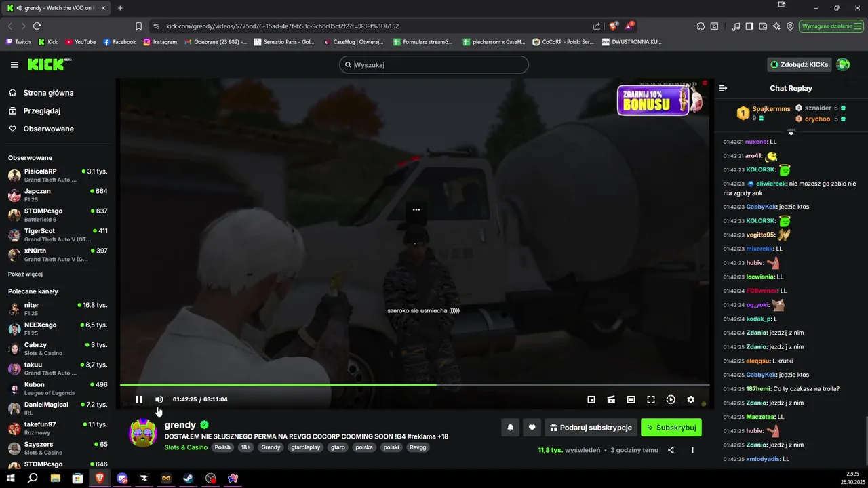868x488 pixels.
Task: Open the hamburger sidebar menu
Action: pyautogui.click(x=14, y=65)
